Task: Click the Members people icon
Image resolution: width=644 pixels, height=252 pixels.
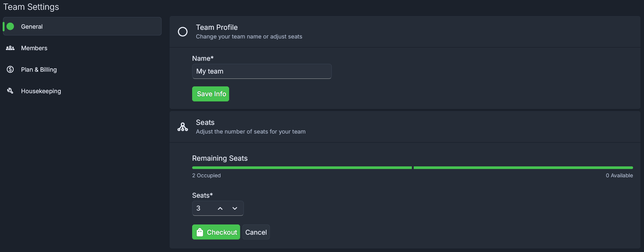Action: click(x=10, y=48)
